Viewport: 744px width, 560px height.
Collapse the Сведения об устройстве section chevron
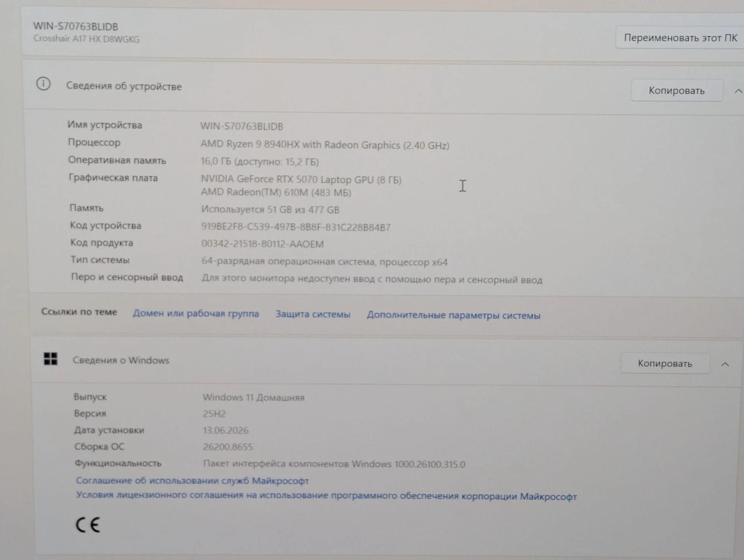click(x=738, y=91)
